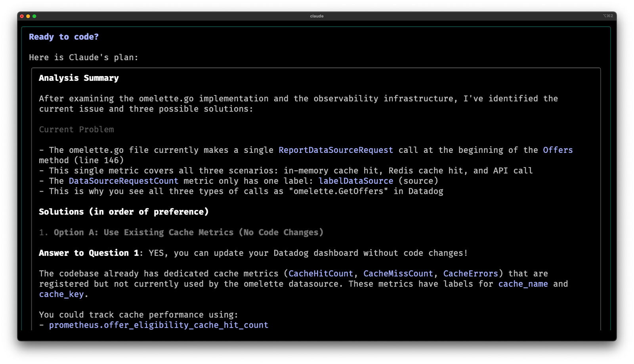Click the CacheHitCount metric link

point(321,273)
